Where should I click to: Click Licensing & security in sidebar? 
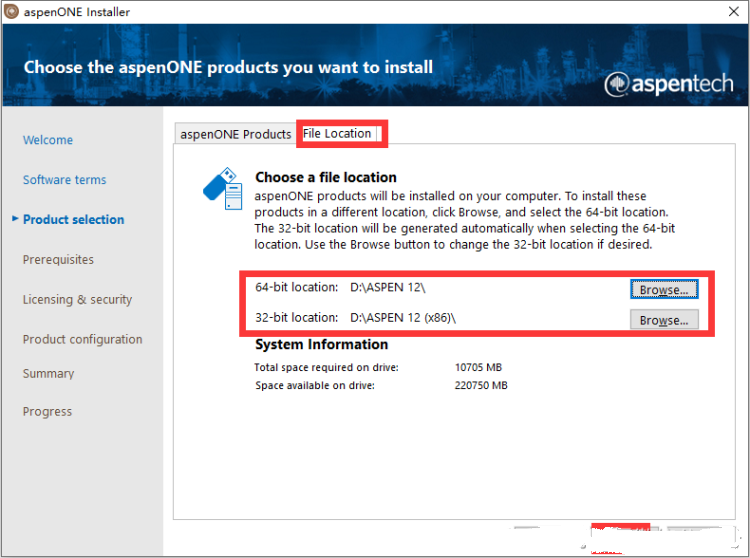(x=77, y=299)
